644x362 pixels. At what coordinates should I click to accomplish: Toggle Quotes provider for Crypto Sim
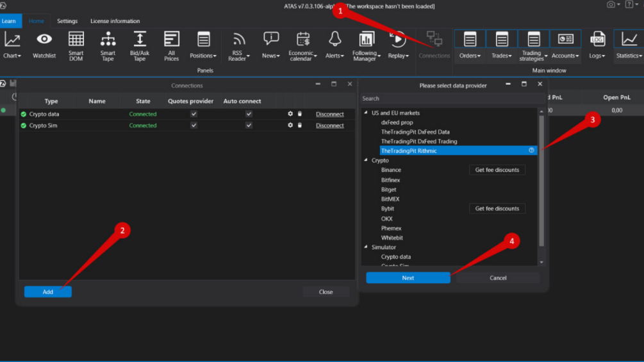(194, 125)
